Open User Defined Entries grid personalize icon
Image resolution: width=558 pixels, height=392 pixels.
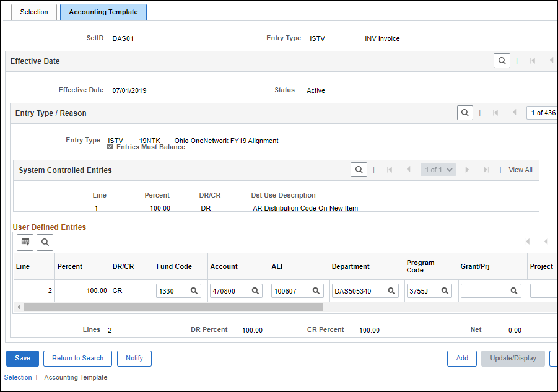click(25, 242)
